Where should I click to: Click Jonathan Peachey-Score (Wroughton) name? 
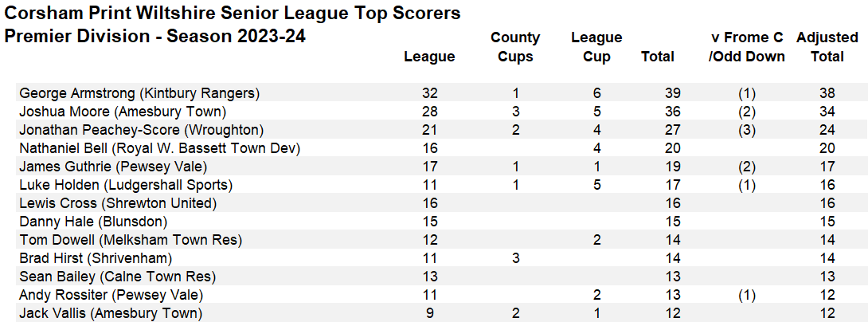click(x=141, y=130)
